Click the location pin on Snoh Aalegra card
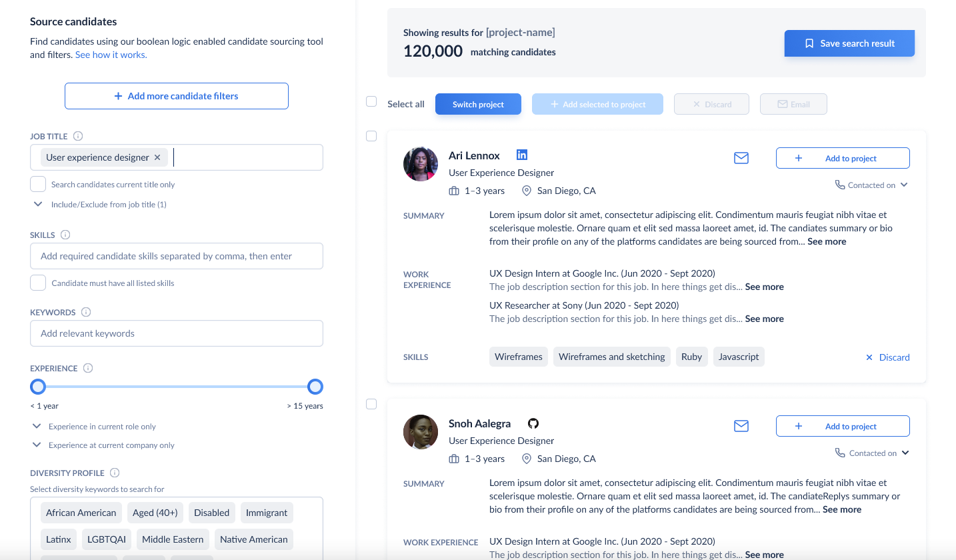 (526, 459)
